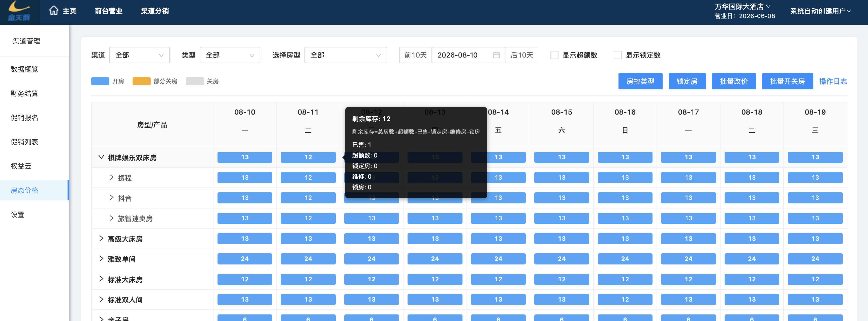
Task: Click 标准双人间 cell showing 12 on 08-16
Action: tap(625, 299)
